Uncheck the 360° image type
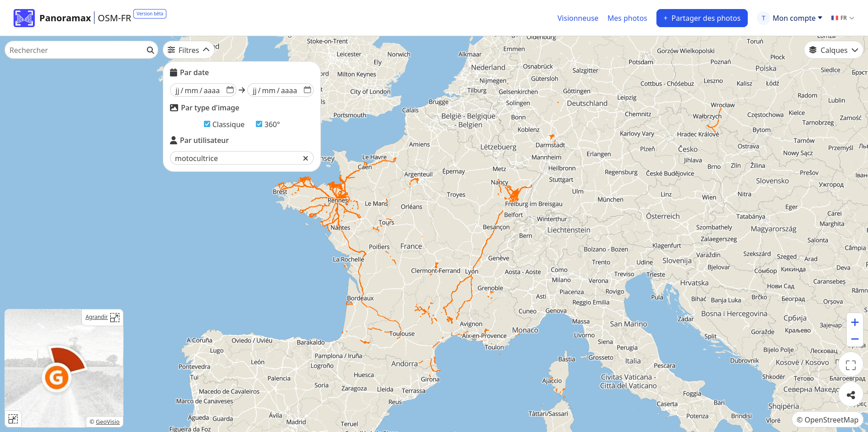The image size is (868, 432). (259, 124)
